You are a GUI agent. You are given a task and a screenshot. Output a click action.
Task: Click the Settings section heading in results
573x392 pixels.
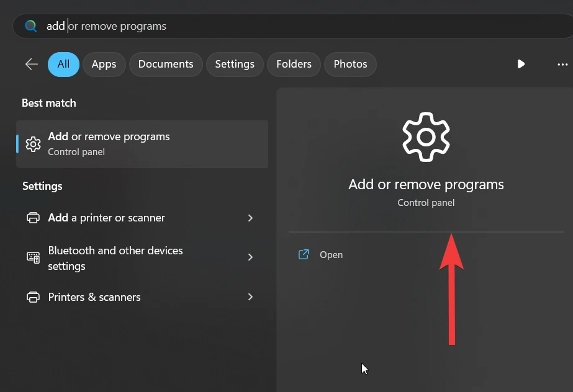[x=42, y=186]
